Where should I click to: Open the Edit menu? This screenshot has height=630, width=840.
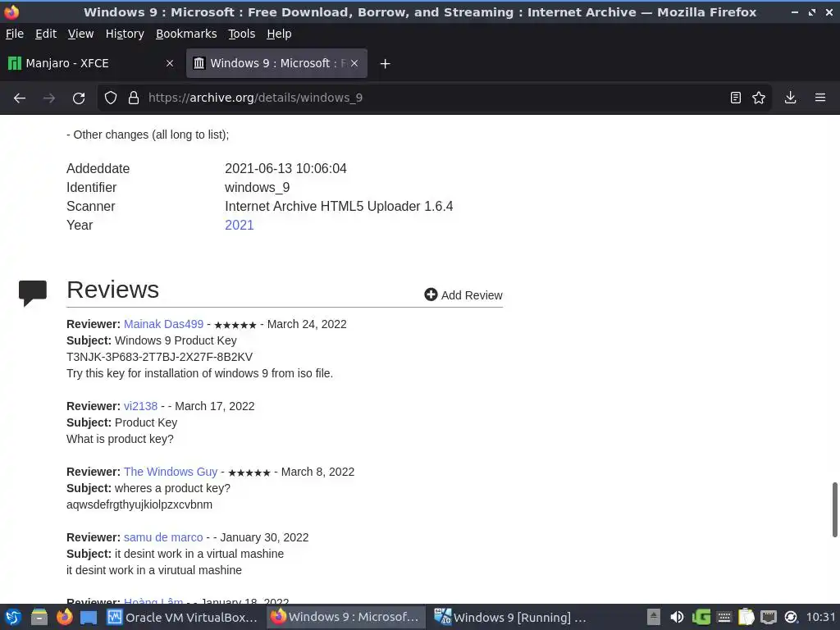pos(46,34)
